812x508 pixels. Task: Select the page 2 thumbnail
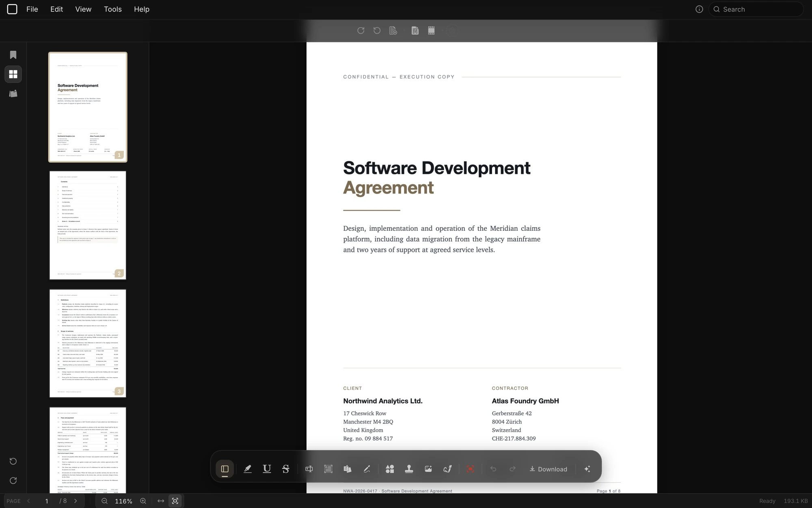88,225
